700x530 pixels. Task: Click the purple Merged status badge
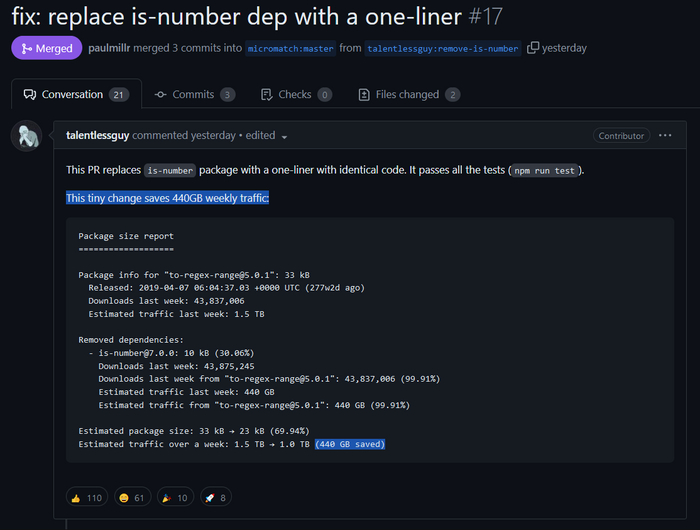click(x=46, y=48)
